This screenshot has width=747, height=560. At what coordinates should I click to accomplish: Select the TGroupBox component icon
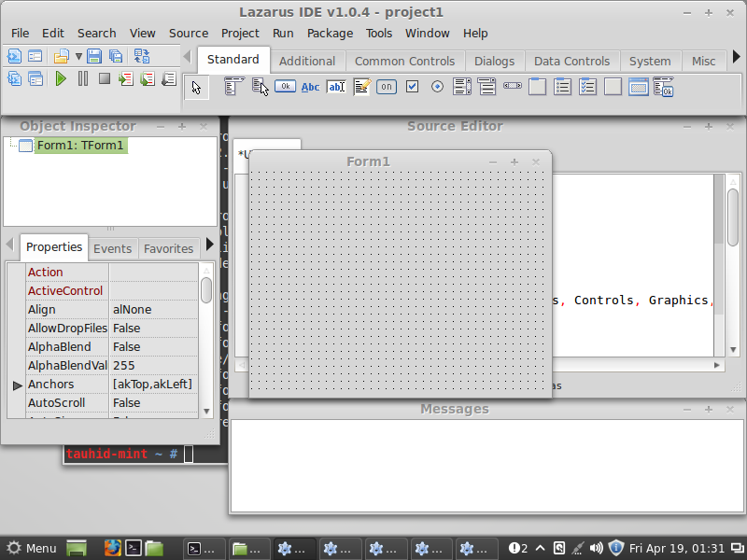538,87
